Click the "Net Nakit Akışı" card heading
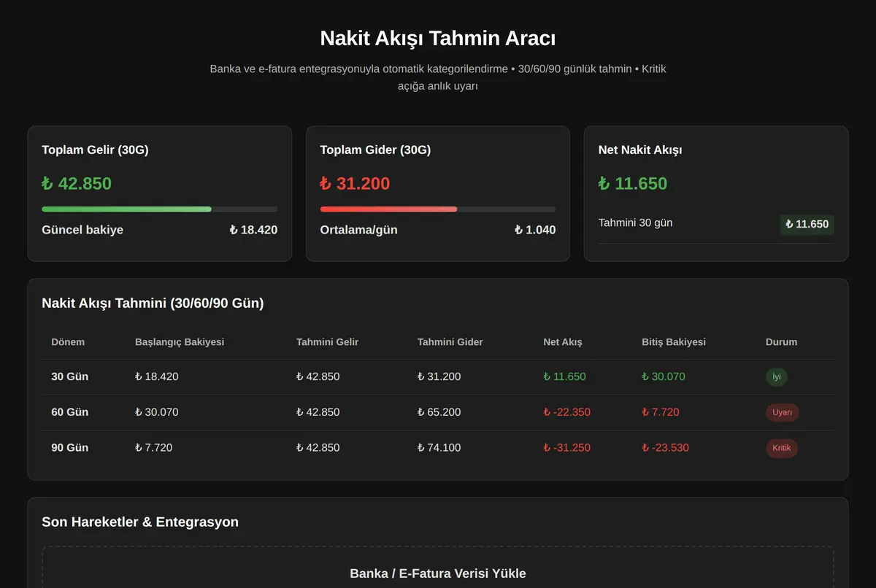 click(x=640, y=150)
